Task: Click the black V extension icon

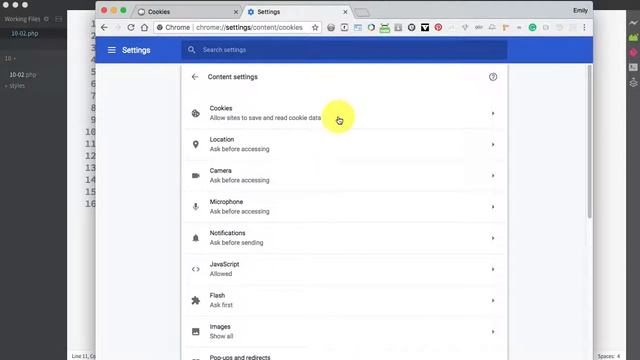Action: click(425, 27)
